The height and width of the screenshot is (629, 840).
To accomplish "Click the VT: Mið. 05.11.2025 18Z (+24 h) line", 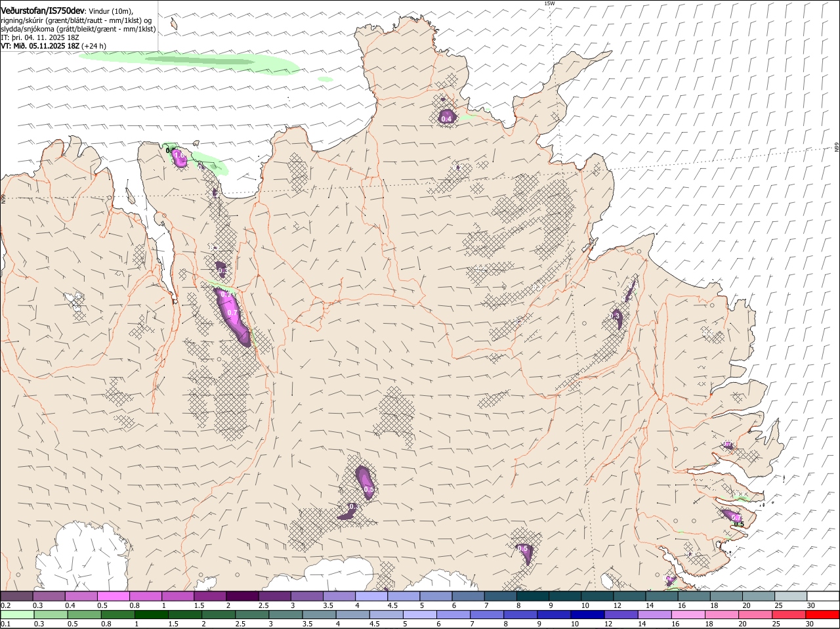I will pos(54,46).
